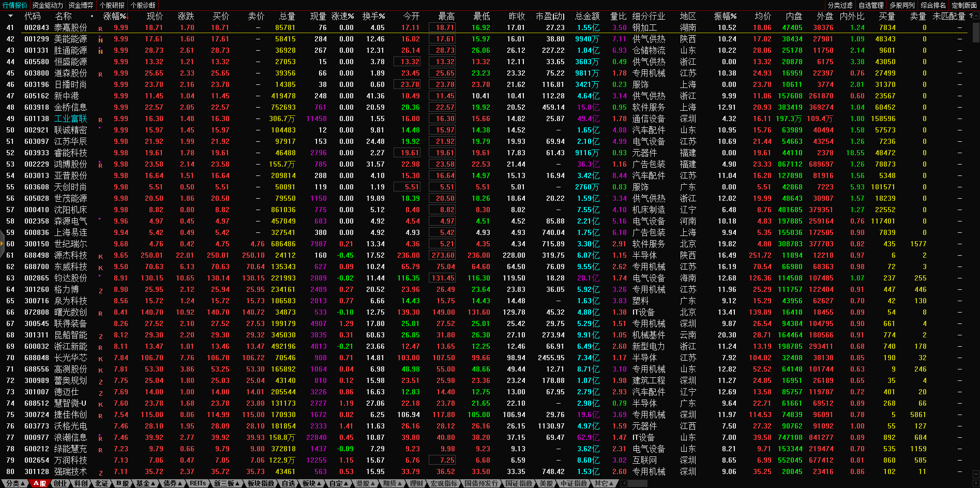Click the 分类过滤 button
This screenshot has width=980, height=488.
(840, 5)
